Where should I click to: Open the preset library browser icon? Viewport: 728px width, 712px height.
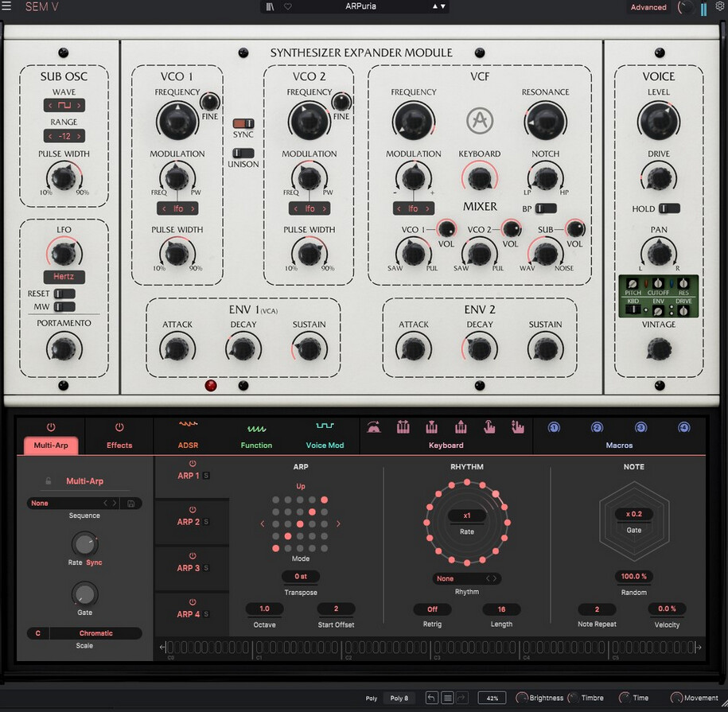tap(271, 7)
